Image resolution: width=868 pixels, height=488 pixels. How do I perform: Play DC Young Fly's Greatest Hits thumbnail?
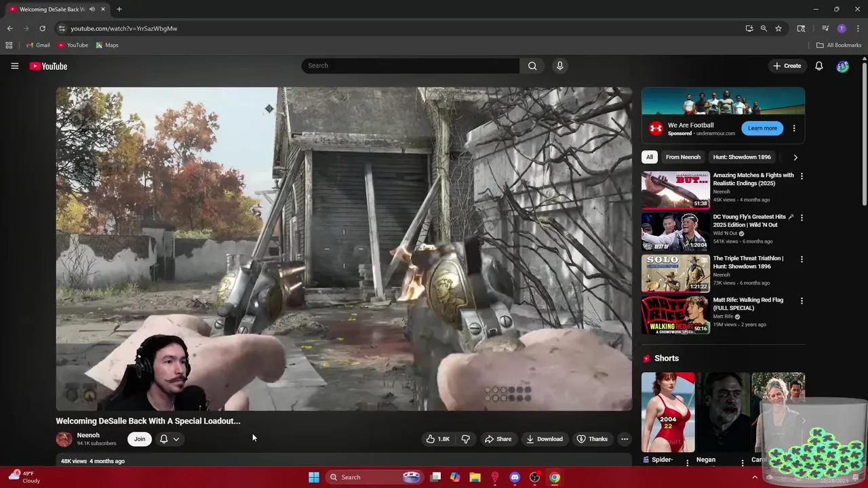pyautogui.click(x=676, y=232)
